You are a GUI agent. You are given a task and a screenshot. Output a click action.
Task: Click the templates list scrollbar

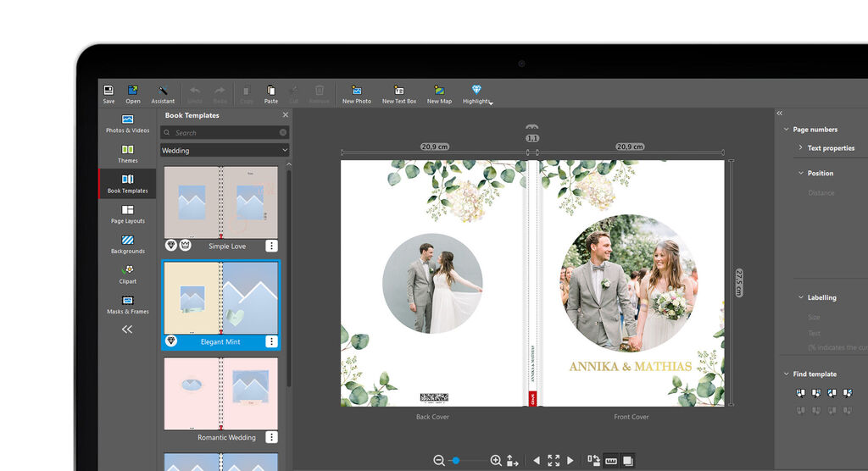click(288, 277)
